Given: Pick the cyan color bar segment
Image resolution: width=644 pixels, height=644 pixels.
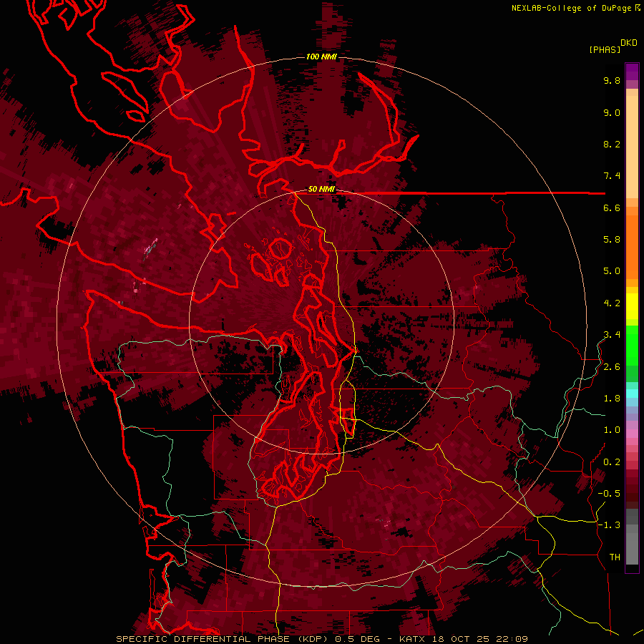Looking at the screenshot, I should pyautogui.click(x=632, y=394).
